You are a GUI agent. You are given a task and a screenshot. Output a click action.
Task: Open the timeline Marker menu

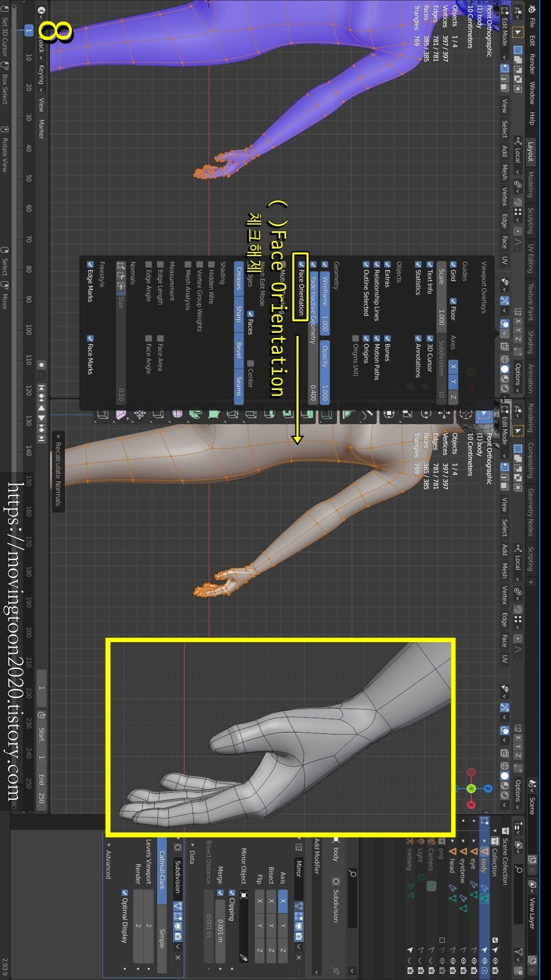tap(41, 129)
